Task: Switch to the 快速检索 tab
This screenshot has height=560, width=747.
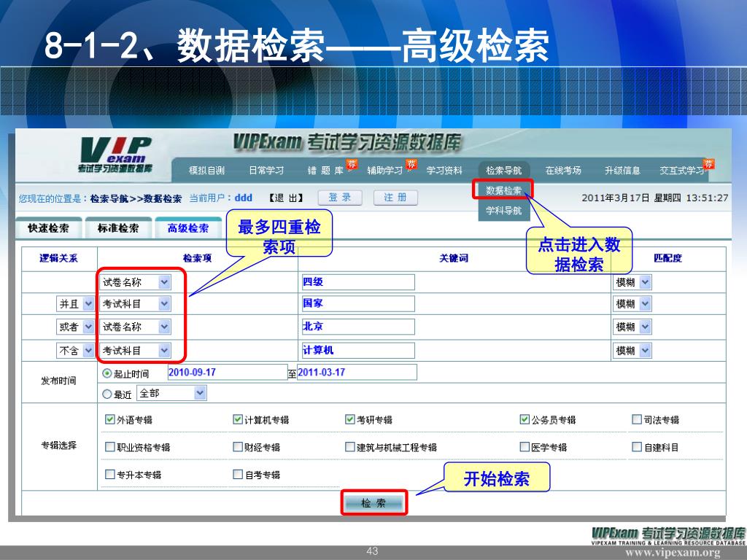Action: click(49, 228)
